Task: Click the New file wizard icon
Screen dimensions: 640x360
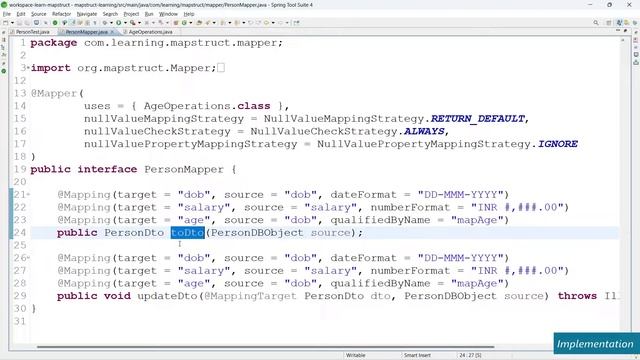Action: (6, 23)
